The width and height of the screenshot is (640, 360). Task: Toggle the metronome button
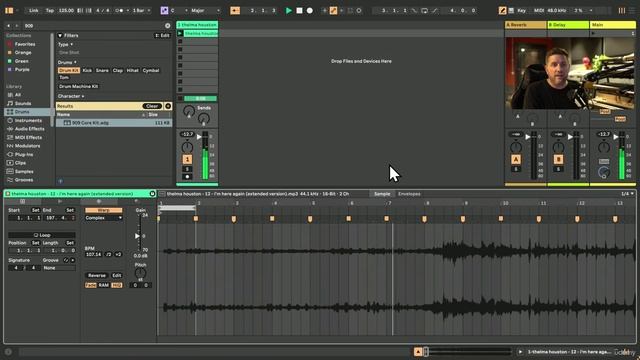[x=120, y=10]
